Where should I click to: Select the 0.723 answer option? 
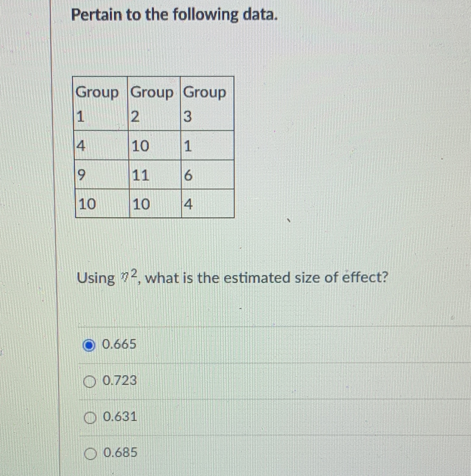tap(90, 381)
